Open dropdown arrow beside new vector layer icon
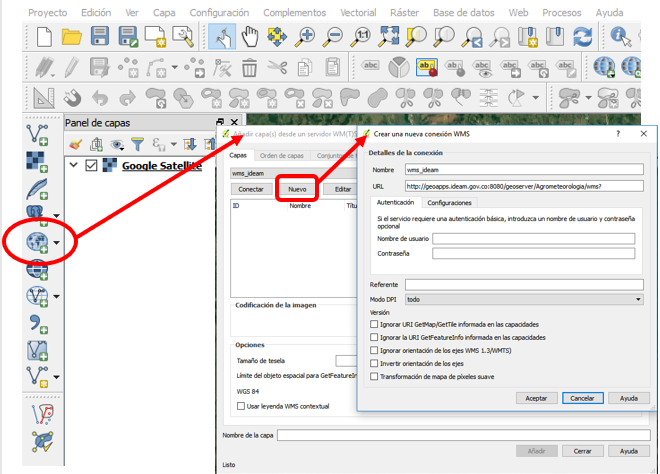Viewport: 660px width, 474px height. coord(56,377)
